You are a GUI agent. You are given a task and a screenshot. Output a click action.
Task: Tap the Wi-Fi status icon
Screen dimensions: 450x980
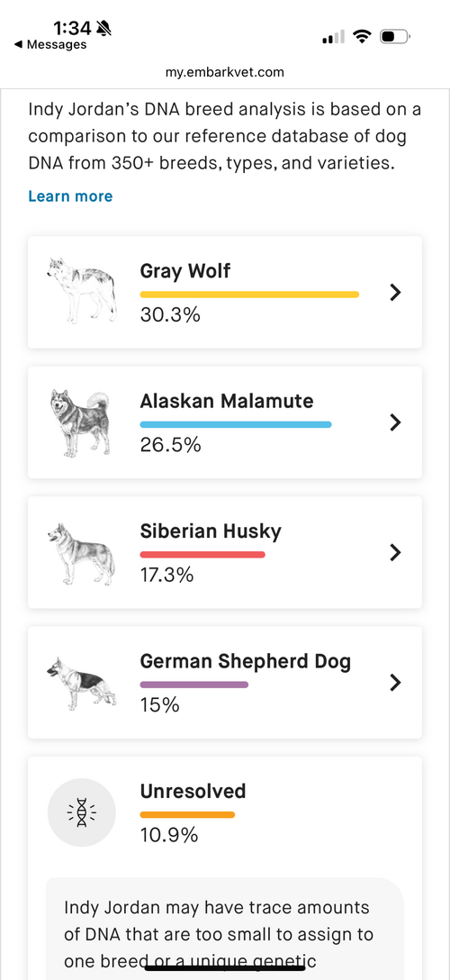[362, 37]
